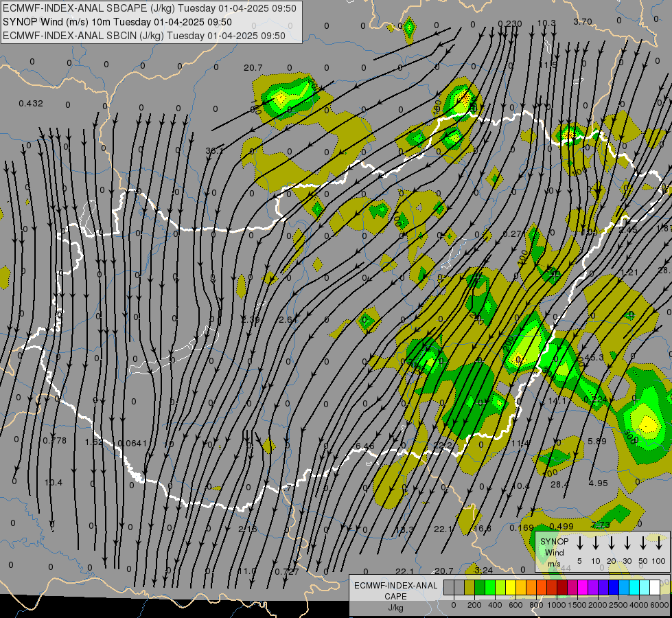This screenshot has width=672, height=618.
Task: Click the 20 m/s wind arrow in legend
Action: pos(611,543)
